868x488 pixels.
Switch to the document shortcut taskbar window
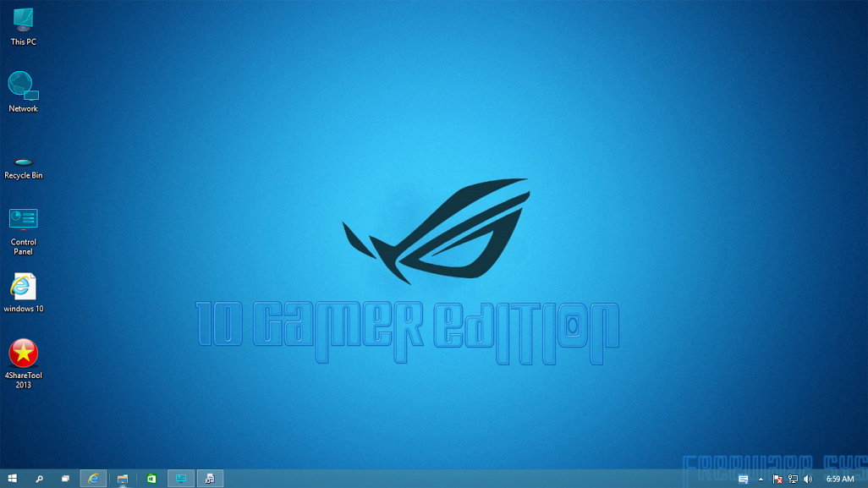tap(211, 479)
